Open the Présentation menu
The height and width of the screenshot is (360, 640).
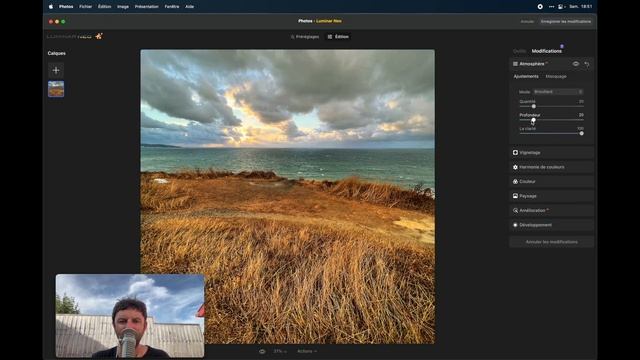point(147,7)
